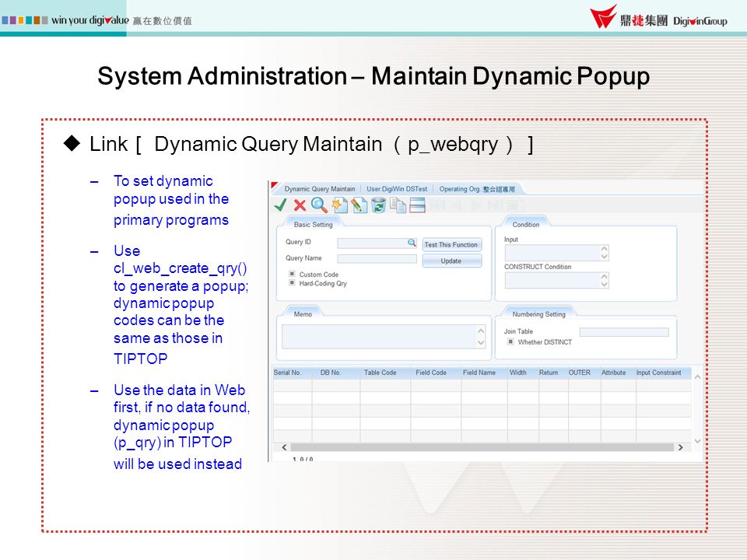Click the table's vertical scroll up arrow

click(x=697, y=376)
